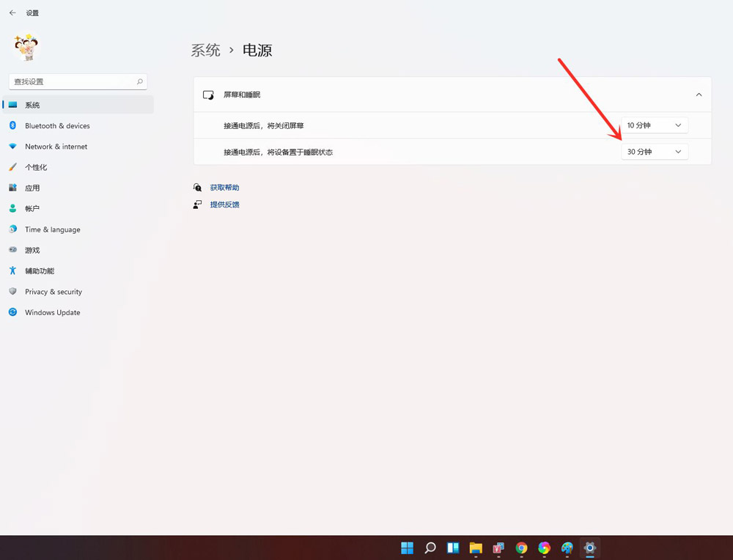Open the 10 分钟 screen-off dropdown

click(x=654, y=125)
